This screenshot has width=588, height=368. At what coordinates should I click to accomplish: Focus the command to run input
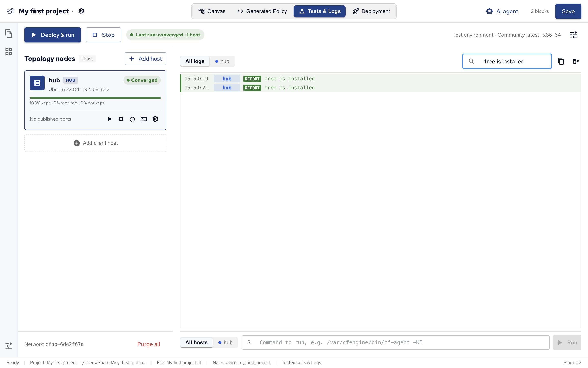(395, 342)
